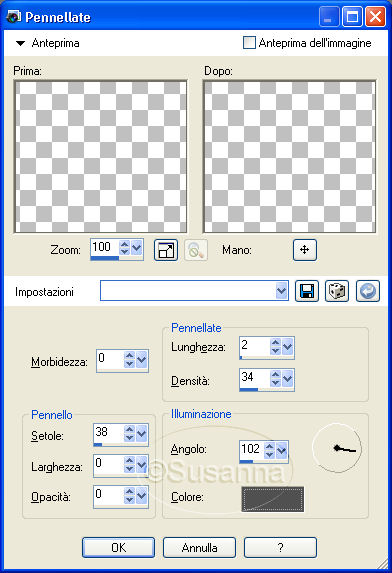Click the greyed-out preview magnifier icon
Image resolution: width=392 pixels, height=573 pixels.
click(x=196, y=250)
